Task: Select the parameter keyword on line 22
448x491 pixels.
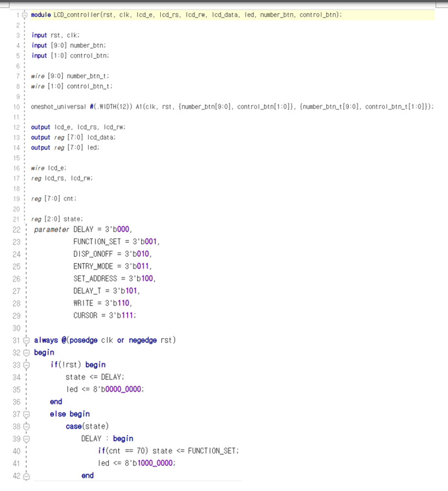Action: [x=52, y=229]
